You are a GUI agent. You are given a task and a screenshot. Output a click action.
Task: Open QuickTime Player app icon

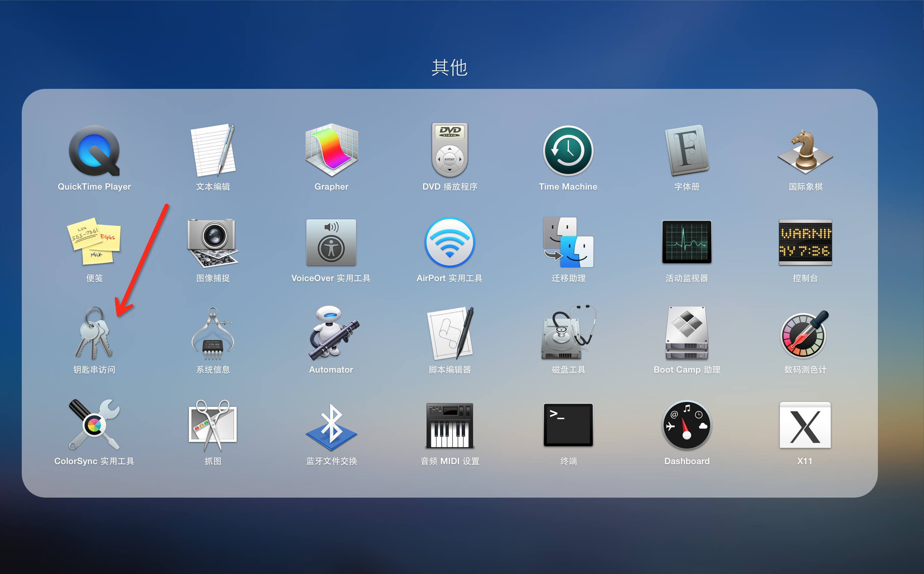coord(94,151)
